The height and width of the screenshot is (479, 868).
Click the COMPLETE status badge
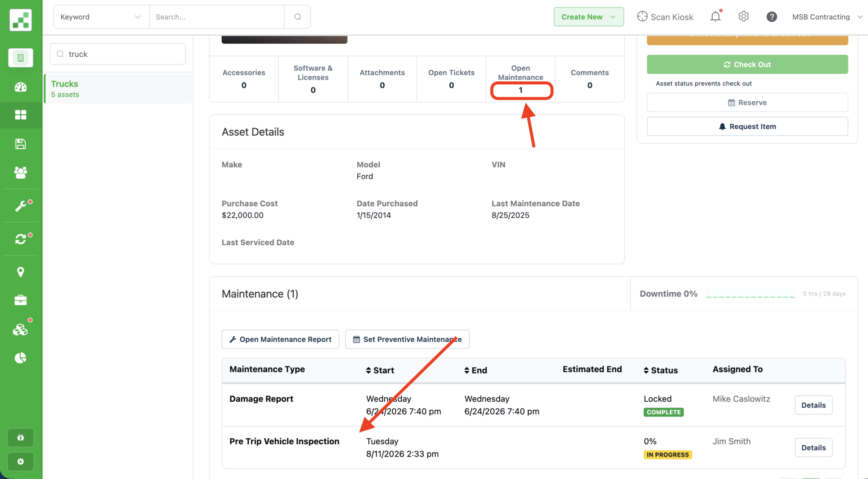coord(663,412)
